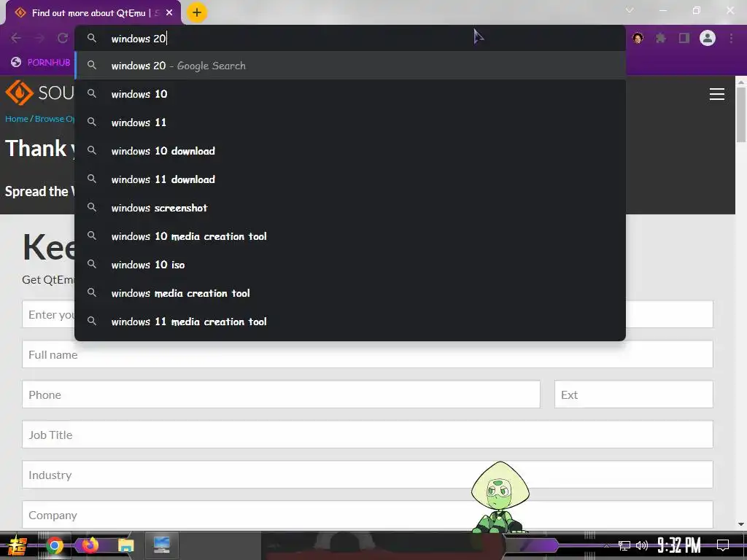Image resolution: width=747 pixels, height=560 pixels.
Task: Pick 'windows 11 download' suggestion
Action: tap(350, 179)
